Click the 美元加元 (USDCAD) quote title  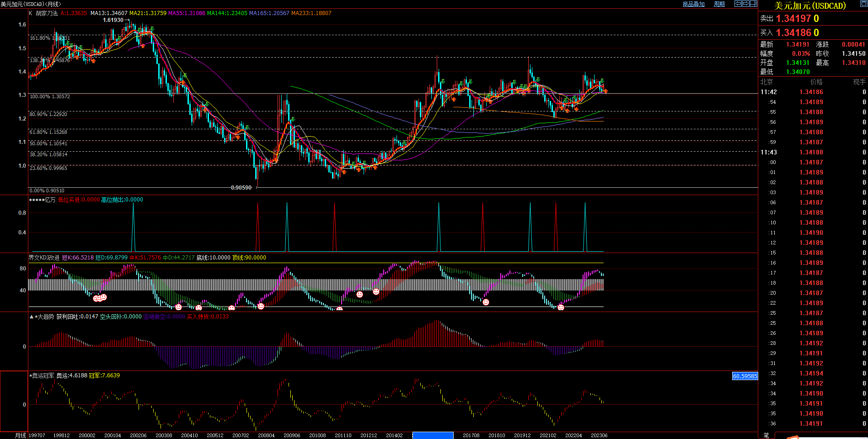coord(810,6)
